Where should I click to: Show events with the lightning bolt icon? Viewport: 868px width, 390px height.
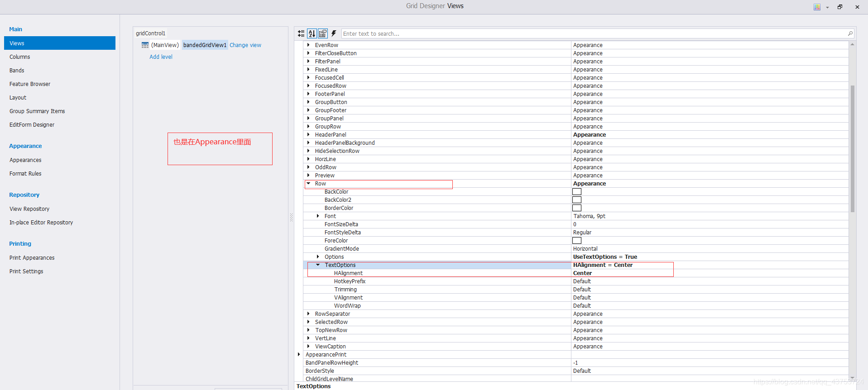pyautogui.click(x=334, y=33)
